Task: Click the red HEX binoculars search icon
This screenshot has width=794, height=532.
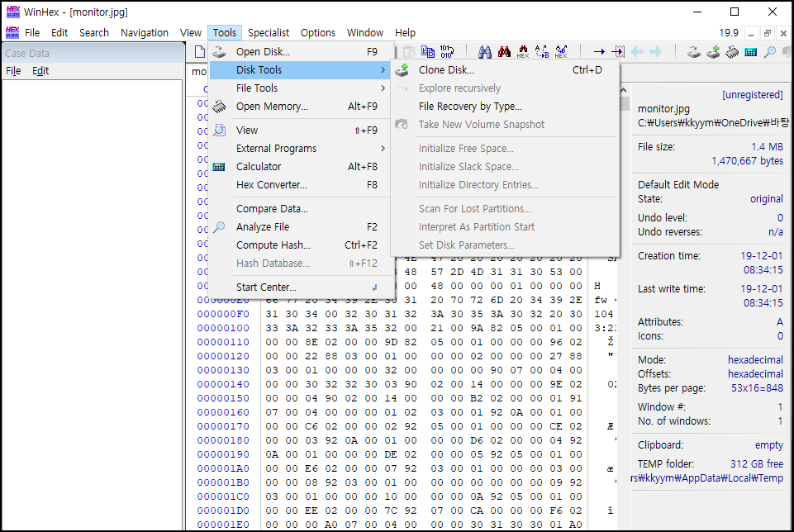Action: click(x=523, y=52)
